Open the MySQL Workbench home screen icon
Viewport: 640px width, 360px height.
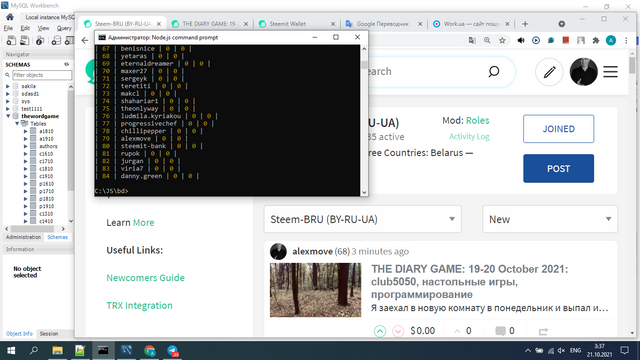(10, 17)
